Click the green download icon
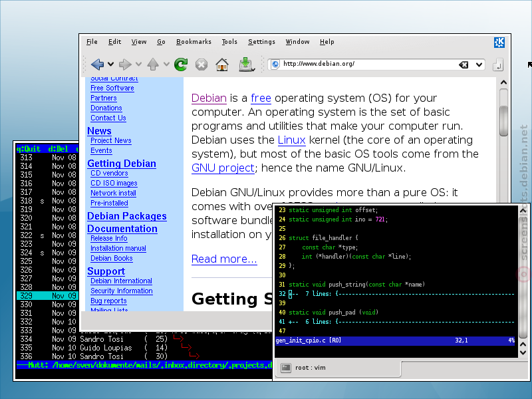The width and height of the screenshot is (532, 399). tap(246, 64)
